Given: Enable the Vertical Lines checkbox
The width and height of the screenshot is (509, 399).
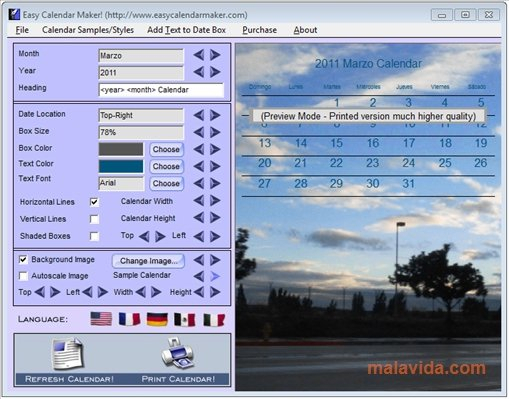Looking at the screenshot, I should pyautogui.click(x=94, y=219).
